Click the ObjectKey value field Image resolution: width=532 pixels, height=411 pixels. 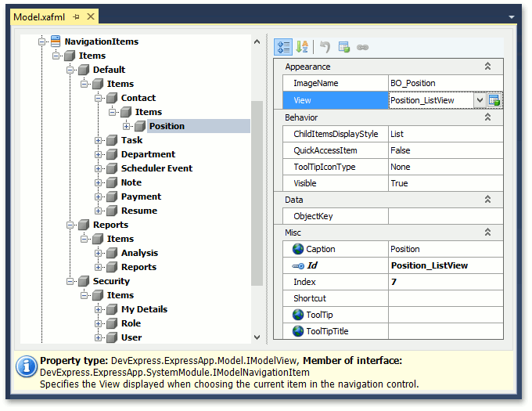[445, 216]
